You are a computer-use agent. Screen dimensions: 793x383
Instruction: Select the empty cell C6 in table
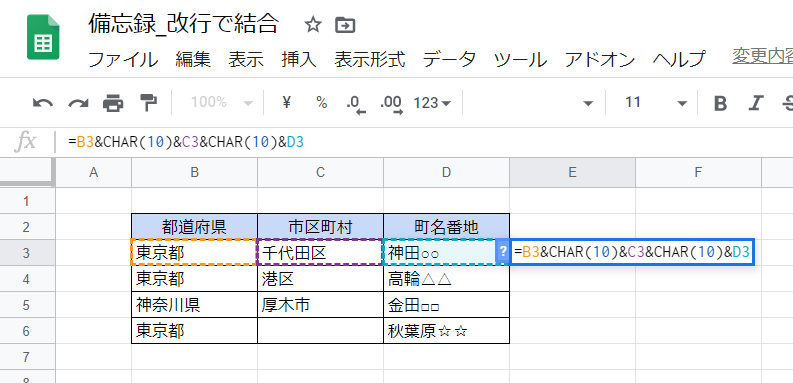(x=320, y=331)
